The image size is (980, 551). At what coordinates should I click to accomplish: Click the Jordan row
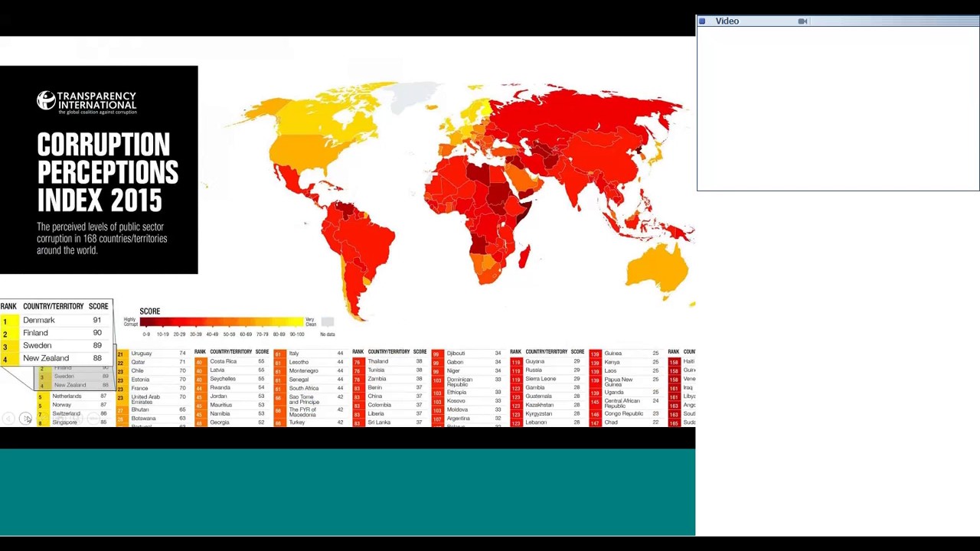231,396
